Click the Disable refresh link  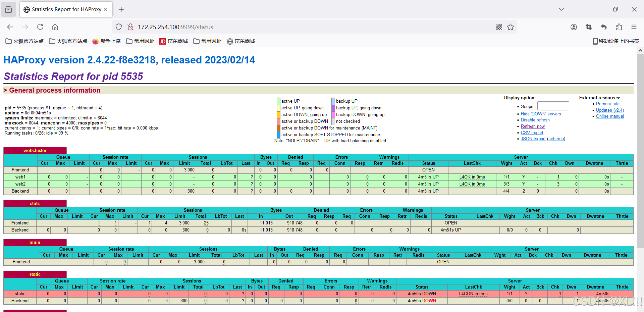pos(535,120)
